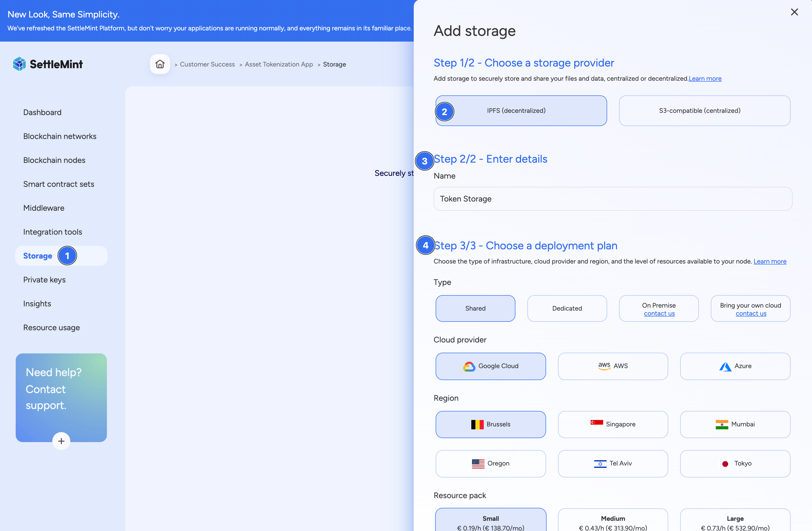The image size is (812, 531).
Task: Select Google Cloud as cloud provider
Action: click(x=490, y=366)
